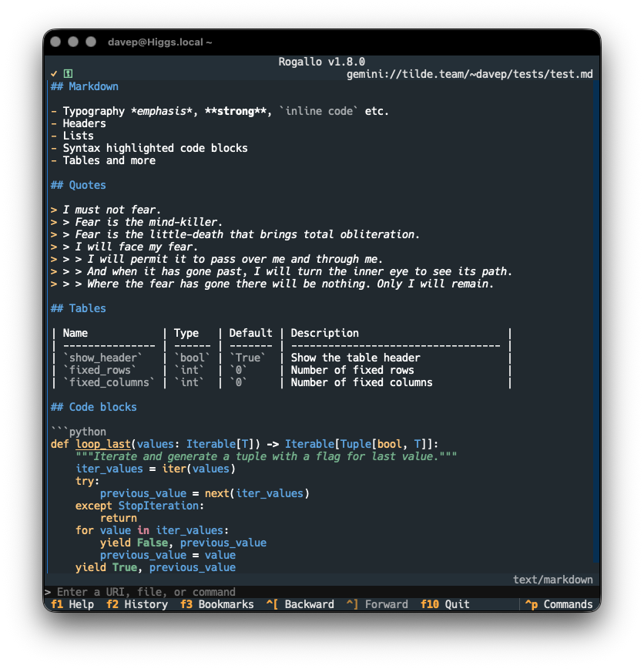The image size is (644, 669).
Task: Go Backward using the footer shortcut
Action: (x=300, y=604)
